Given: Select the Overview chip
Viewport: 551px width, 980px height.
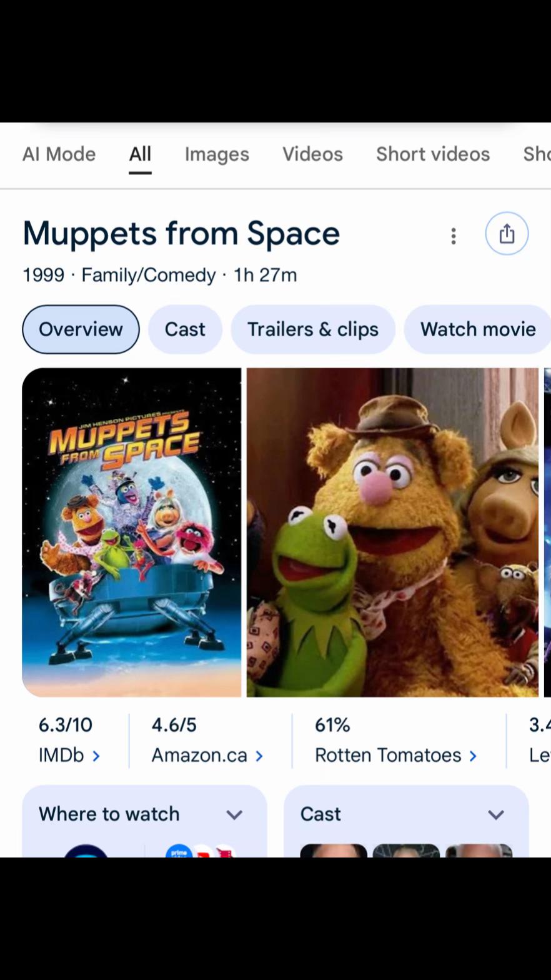Looking at the screenshot, I should click(x=81, y=329).
